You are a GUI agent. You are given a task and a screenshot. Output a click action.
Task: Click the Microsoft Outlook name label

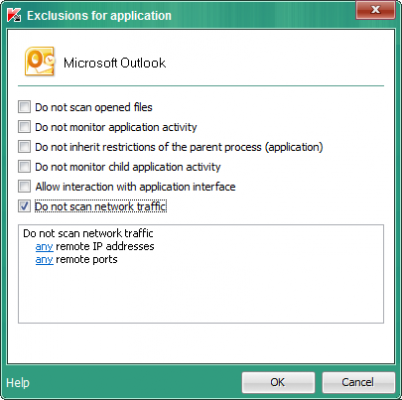[x=115, y=63]
